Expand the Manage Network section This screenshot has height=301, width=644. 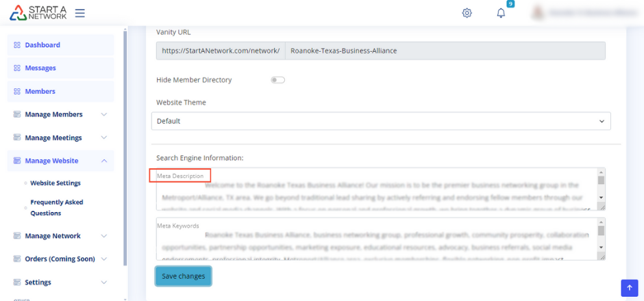pos(103,236)
